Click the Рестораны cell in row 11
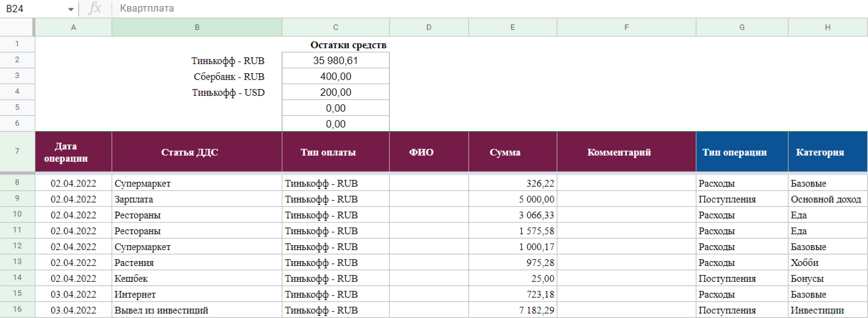 click(x=197, y=231)
